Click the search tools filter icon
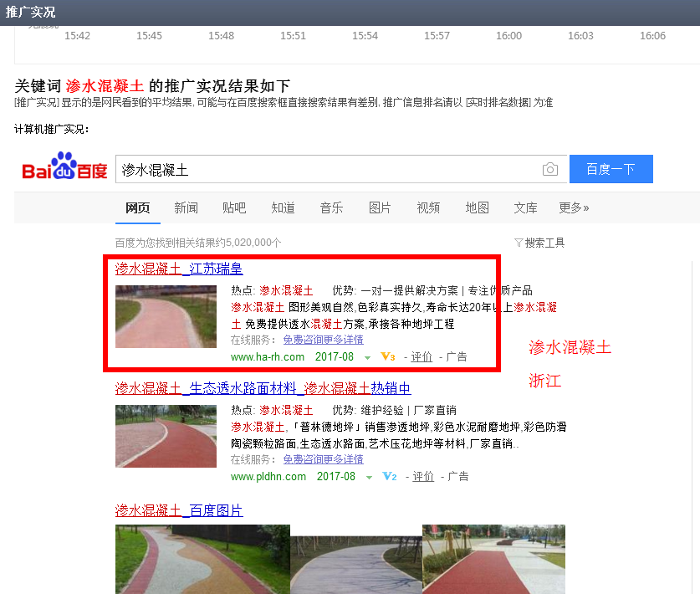The width and height of the screenshot is (700, 594). point(519,243)
